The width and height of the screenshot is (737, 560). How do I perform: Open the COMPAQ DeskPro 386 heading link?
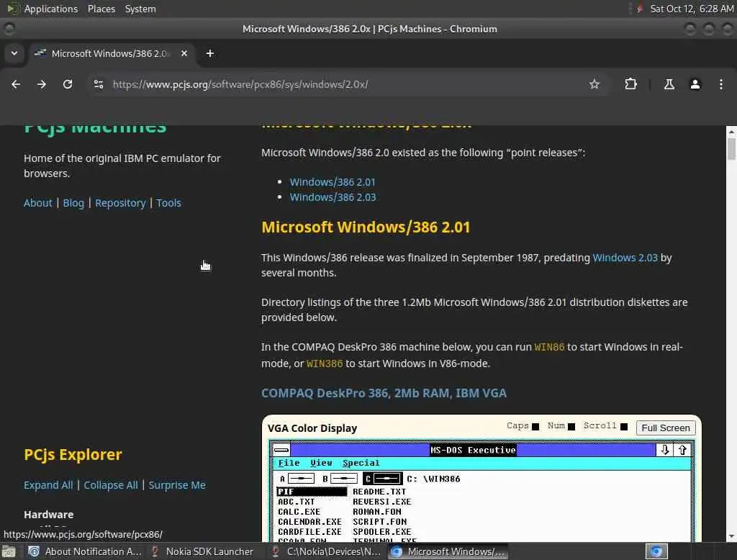(384, 393)
